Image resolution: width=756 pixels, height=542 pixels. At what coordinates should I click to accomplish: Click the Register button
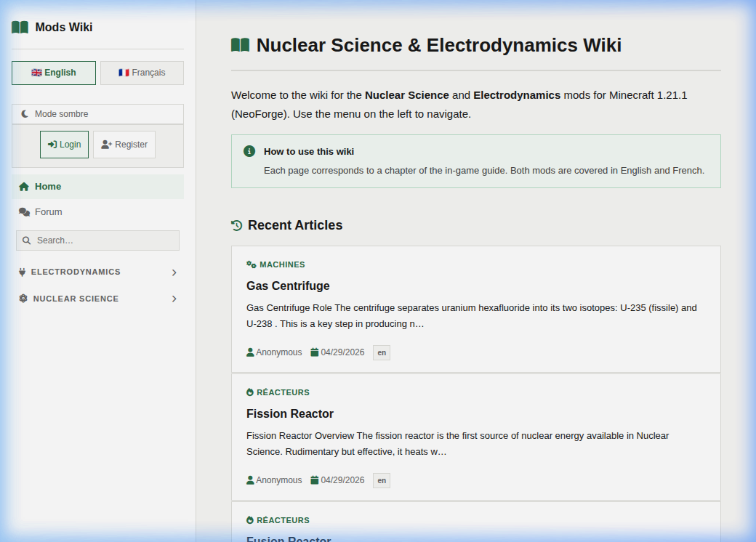tap(124, 145)
